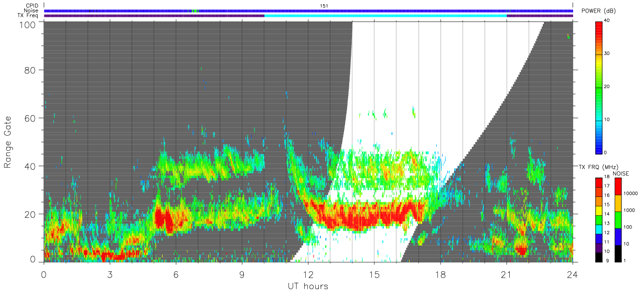Image resolution: width=644 pixels, height=297 pixels.
Task: Click the noise scale value '1000'
Action: 629,210
